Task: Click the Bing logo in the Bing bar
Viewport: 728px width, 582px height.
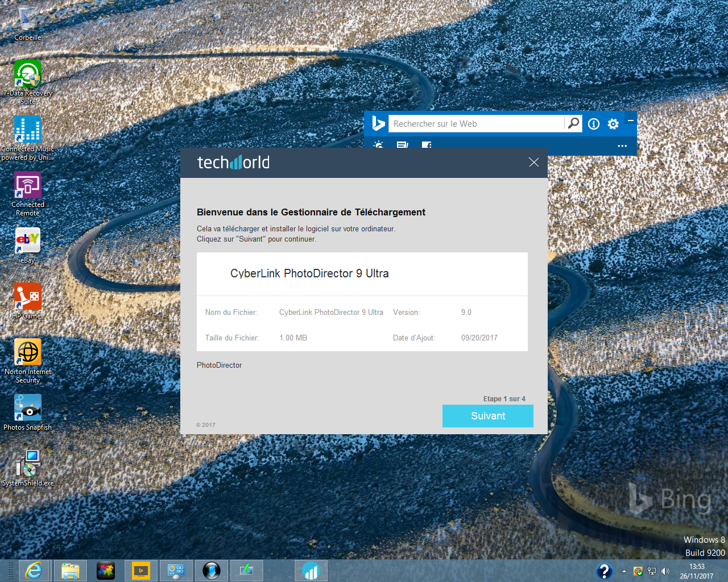Action: [x=378, y=123]
